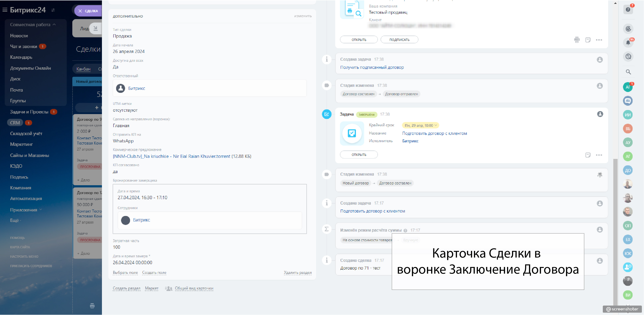Click the notifications bell icon
This screenshot has height=315, width=644.
tap(628, 42)
